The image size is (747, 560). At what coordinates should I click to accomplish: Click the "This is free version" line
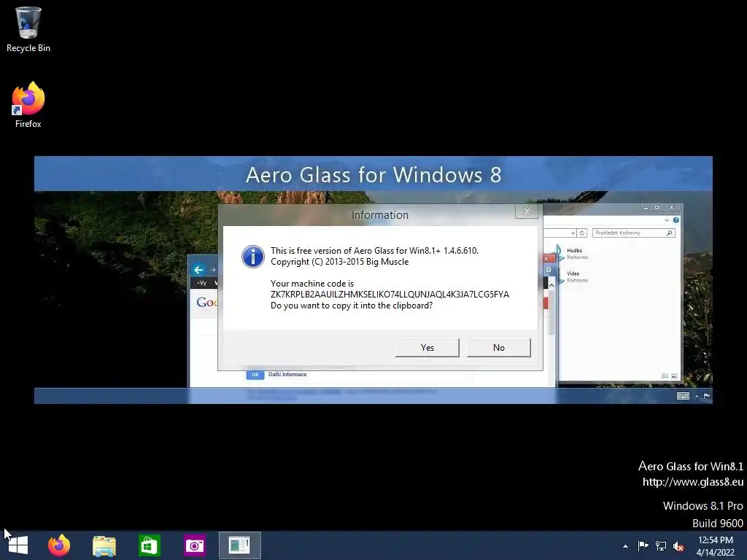(x=374, y=251)
